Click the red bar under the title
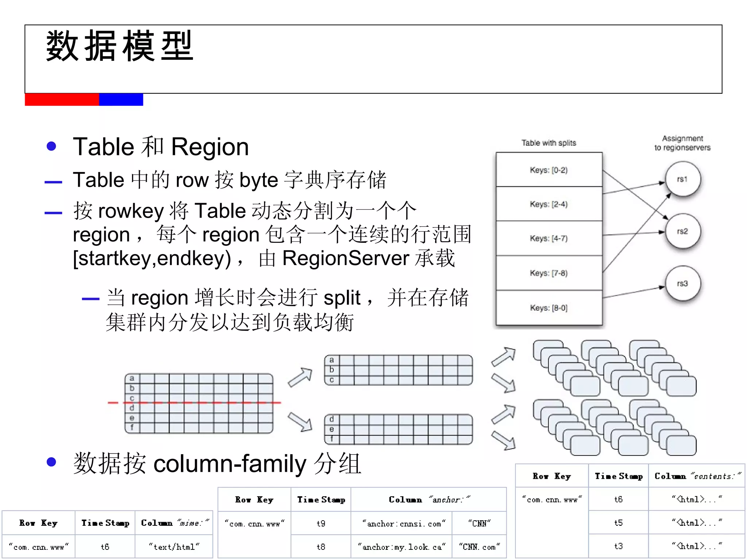The image size is (747, 560). (62, 100)
